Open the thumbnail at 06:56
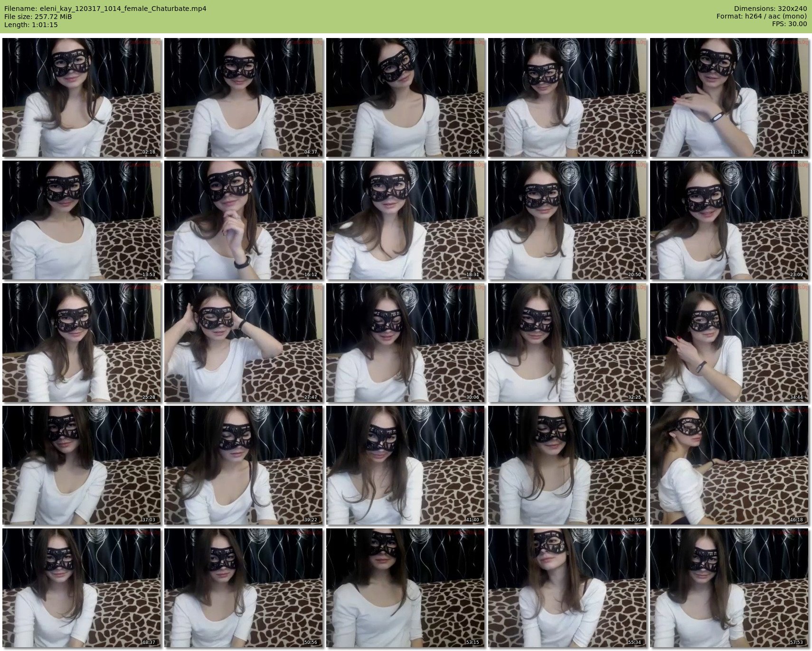 click(x=406, y=97)
